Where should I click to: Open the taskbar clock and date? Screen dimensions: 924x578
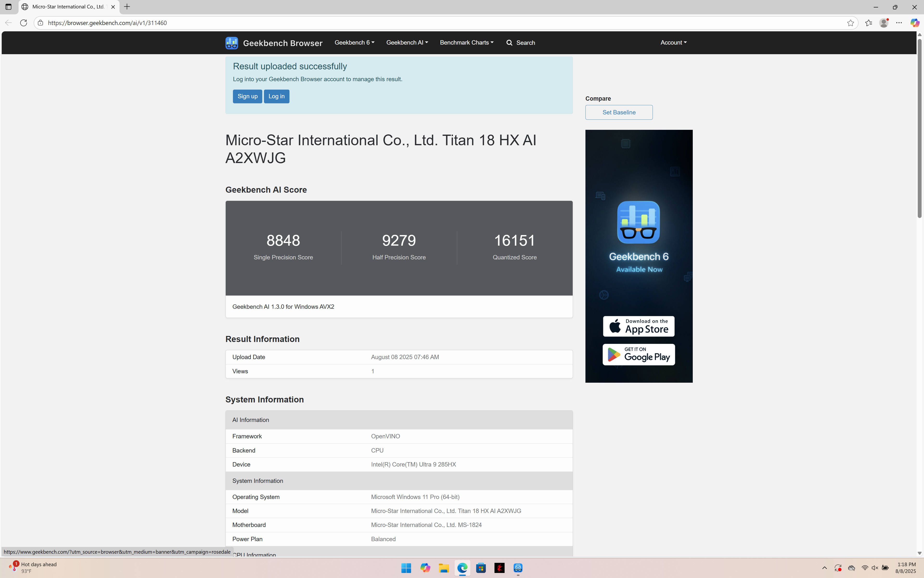pyautogui.click(x=905, y=568)
